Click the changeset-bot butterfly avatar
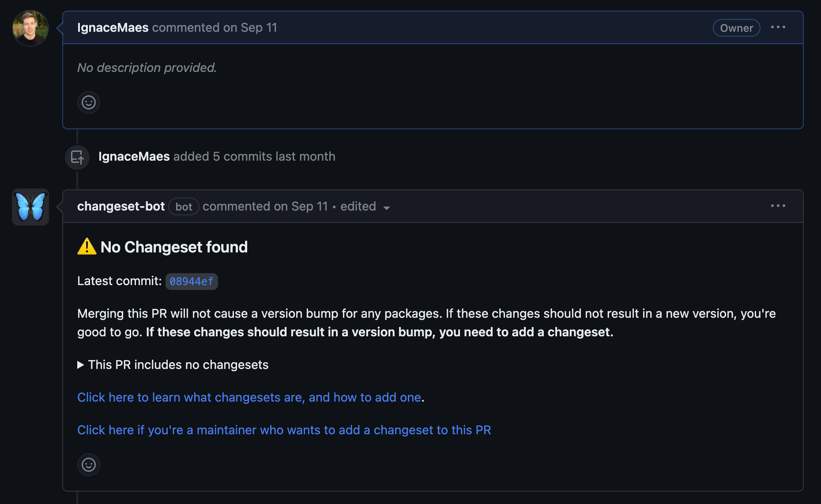Image resolution: width=821 pixels, height=504 pixels. coord(30,207)
